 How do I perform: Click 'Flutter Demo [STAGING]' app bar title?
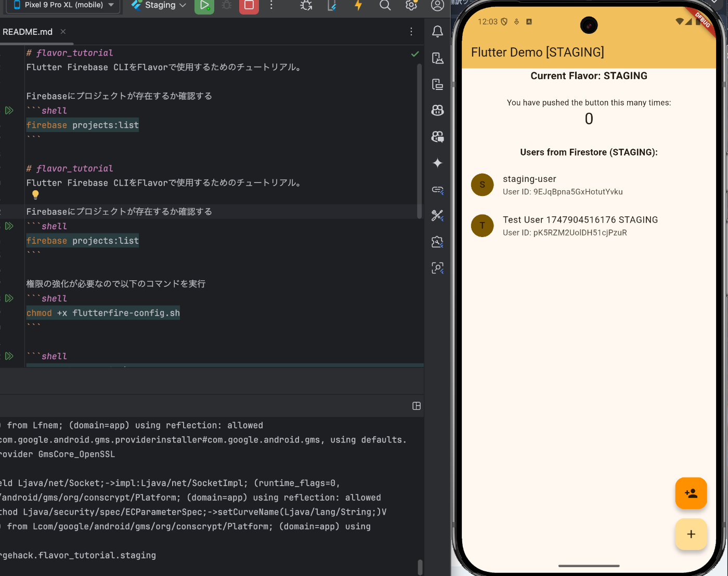538,52
